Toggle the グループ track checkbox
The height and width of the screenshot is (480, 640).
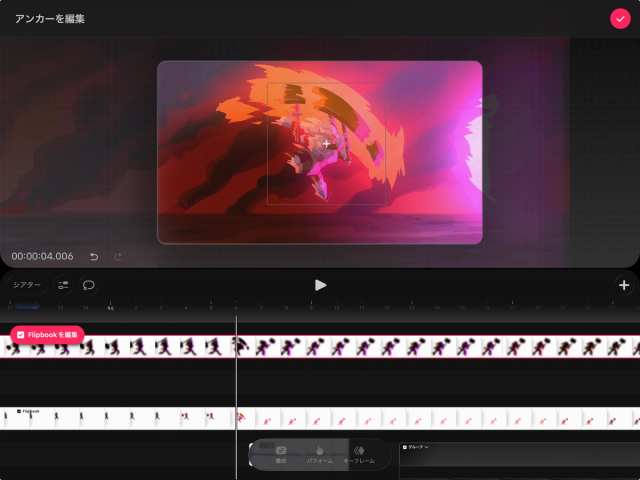[x=404, y=447]
